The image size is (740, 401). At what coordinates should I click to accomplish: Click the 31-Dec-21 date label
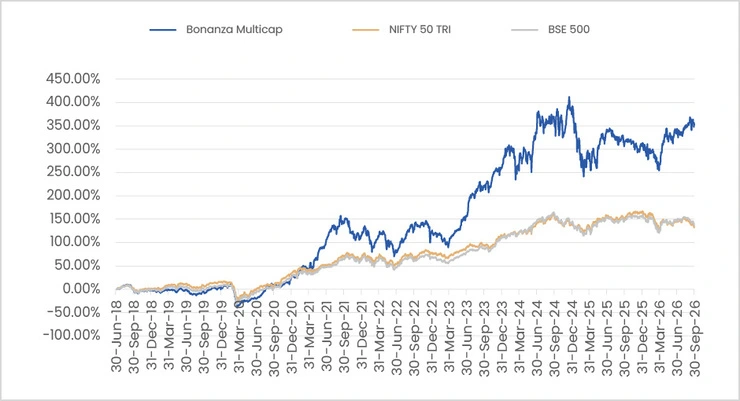click(362, 336)
